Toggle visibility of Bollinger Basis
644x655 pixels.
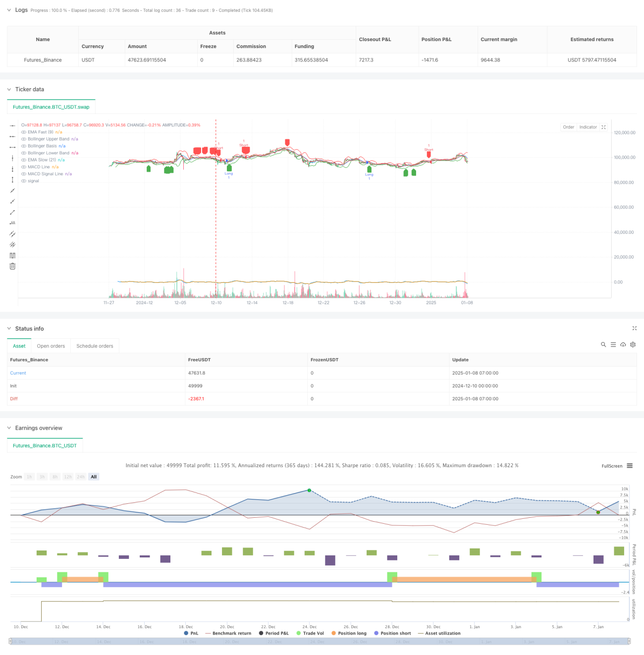[23, 146]
